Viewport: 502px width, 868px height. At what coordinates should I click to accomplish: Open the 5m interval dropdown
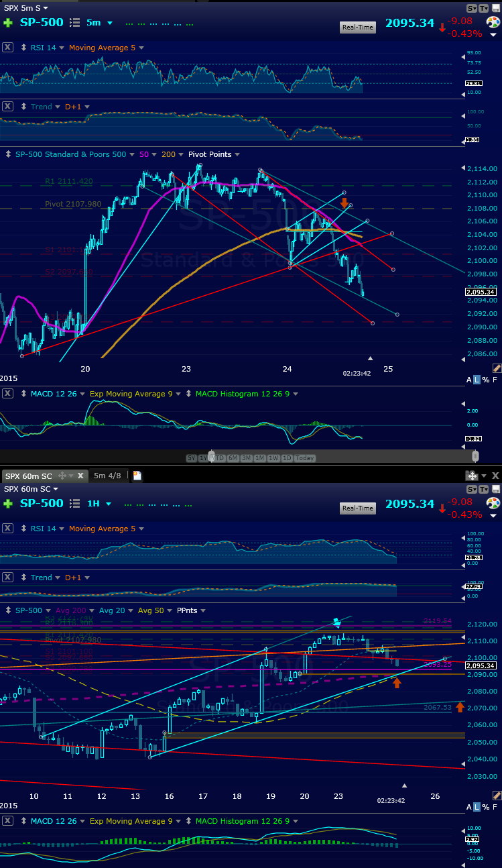pos(109,23)
